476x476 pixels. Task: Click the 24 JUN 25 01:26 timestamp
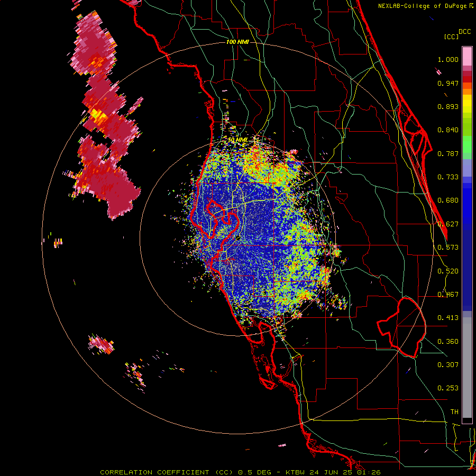click(x=345, y=472)
